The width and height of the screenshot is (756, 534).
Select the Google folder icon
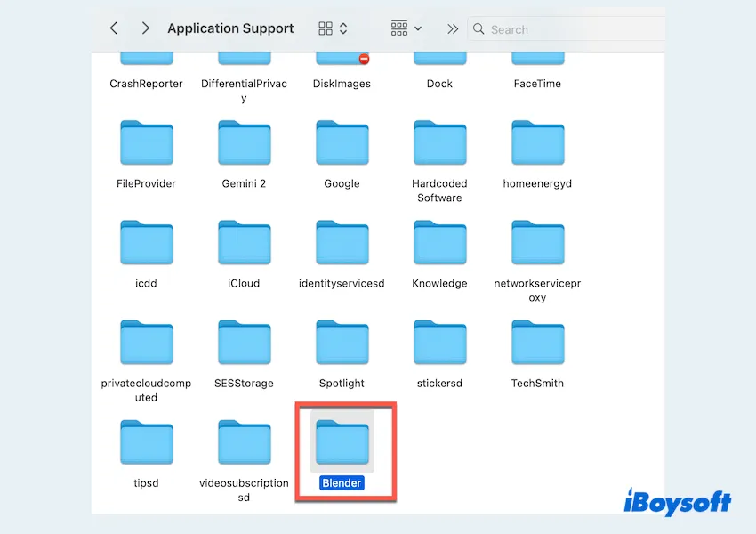point(342,142)
